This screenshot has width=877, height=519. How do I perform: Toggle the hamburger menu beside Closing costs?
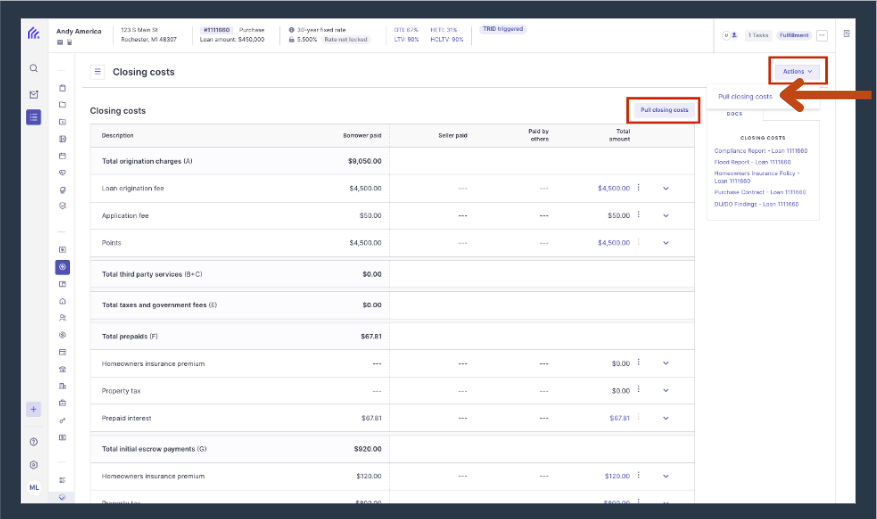tap(97, 72)
